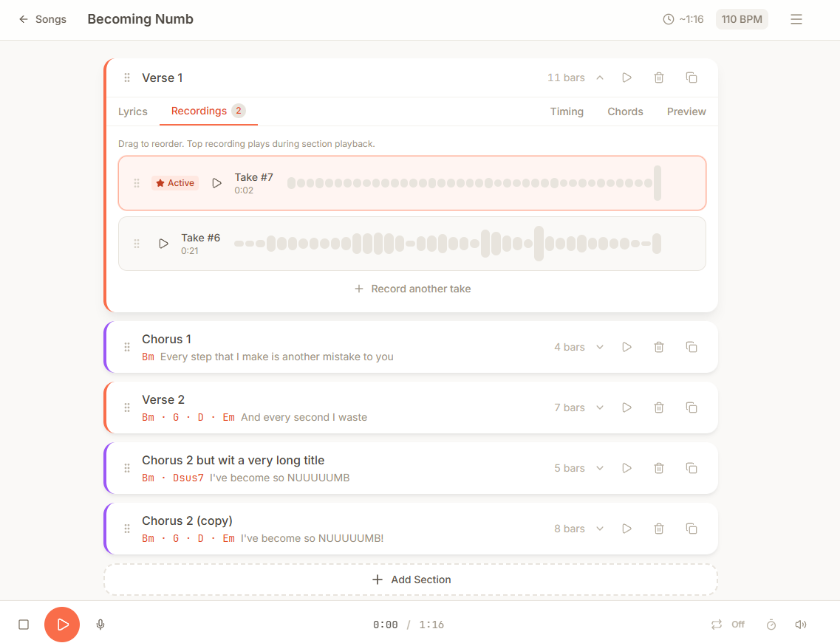
Task: Switch to the Lyrics tab
Action: pyautogui.click(x=133, y=111)
